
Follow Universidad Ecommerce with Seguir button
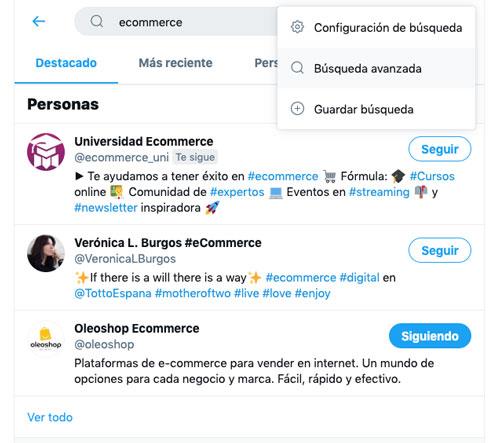(440, 149)
